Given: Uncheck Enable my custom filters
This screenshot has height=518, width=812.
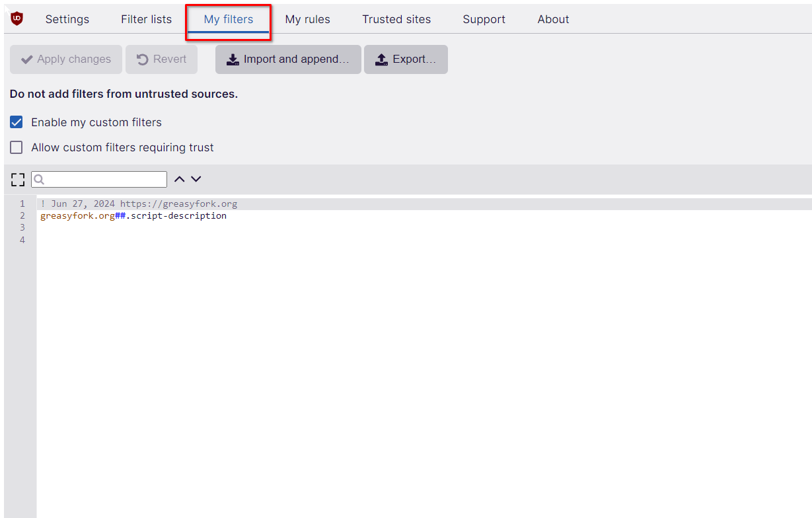Looking at the screenshot, I should point(17,122).
